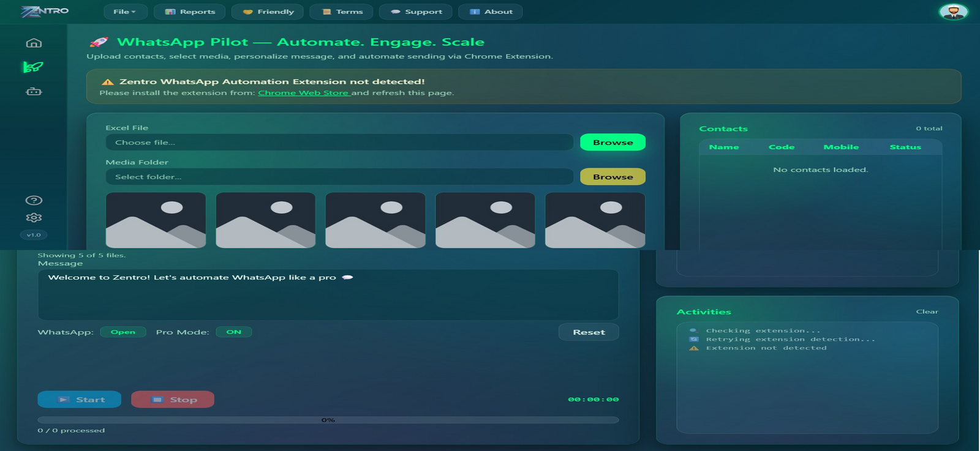Viewport: 980px width, 451px height.
Task: Click the "Checking extension..." activity entry
Action: (x=763, y=330)
